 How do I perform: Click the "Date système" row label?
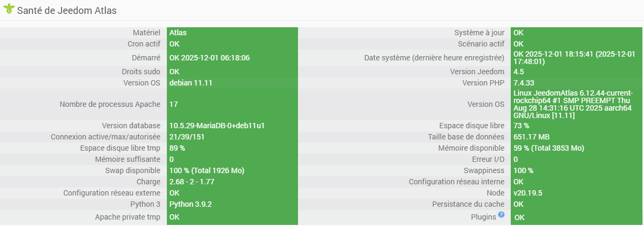[434, 58]
